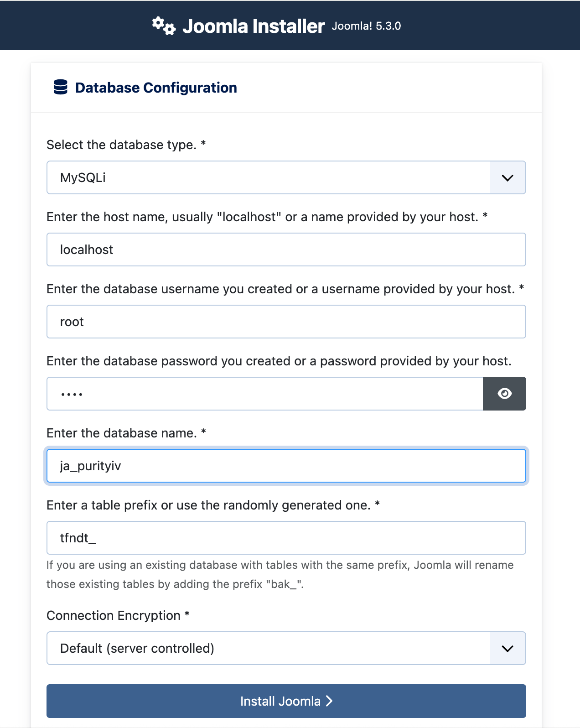Screen dimensions: 580x728
Task: Click the database icon beside Database Configuration
Action: [60, 87]
